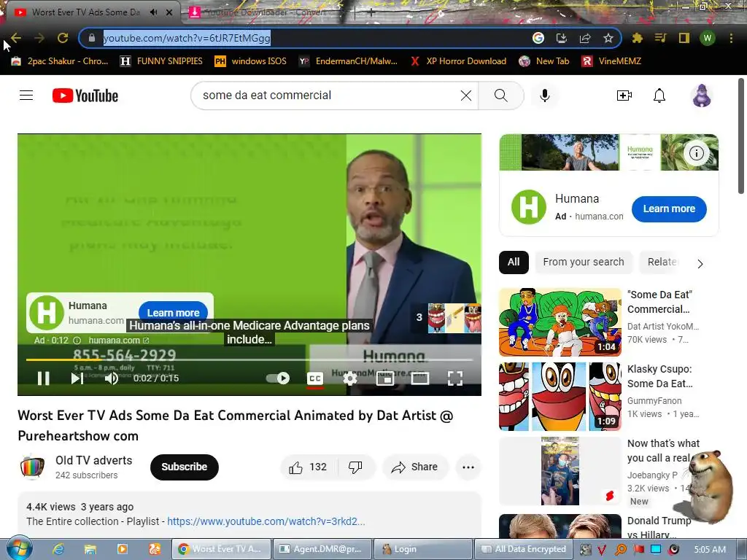Open the FUNNY SNIPPIES bookmark
The height and width of the screenshot is (560, 747).
click(161, 61)
